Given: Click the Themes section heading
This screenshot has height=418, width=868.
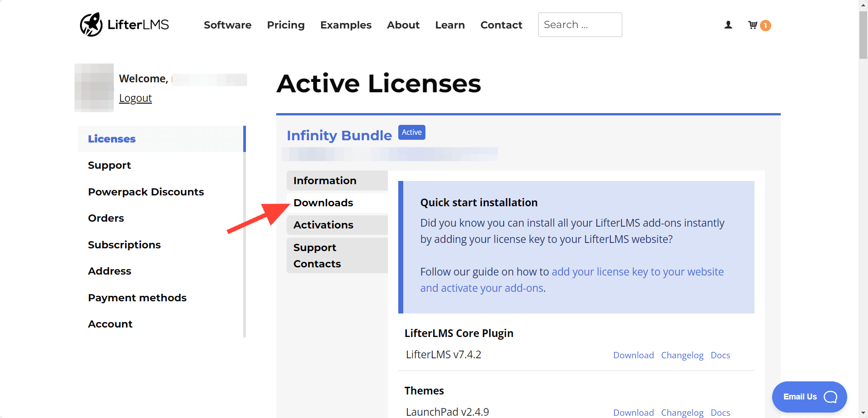Looking at the screenshot, I should [424, 391].
